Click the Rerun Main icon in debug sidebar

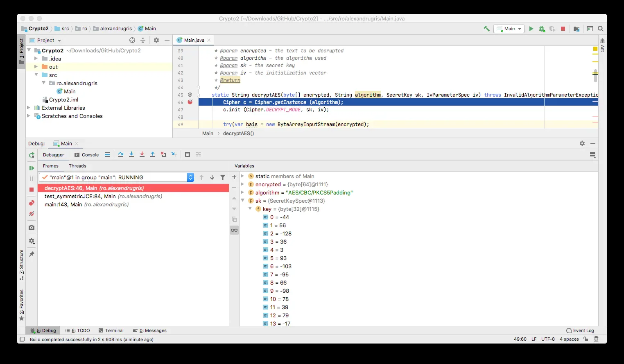[32, 155]
